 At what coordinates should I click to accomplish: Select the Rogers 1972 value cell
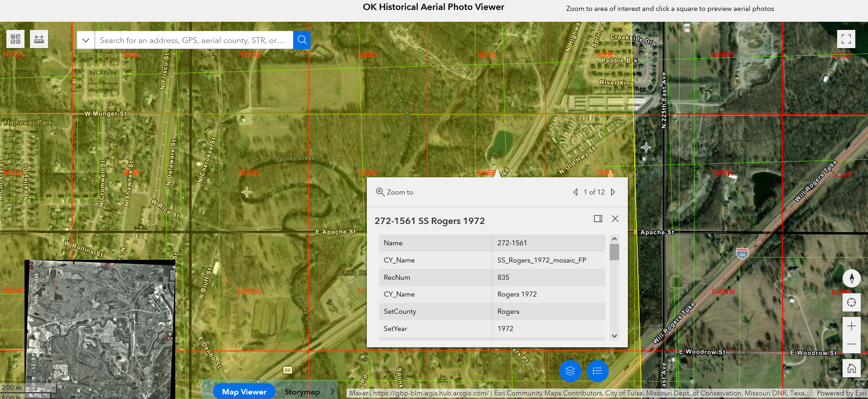tap(517, 294)
